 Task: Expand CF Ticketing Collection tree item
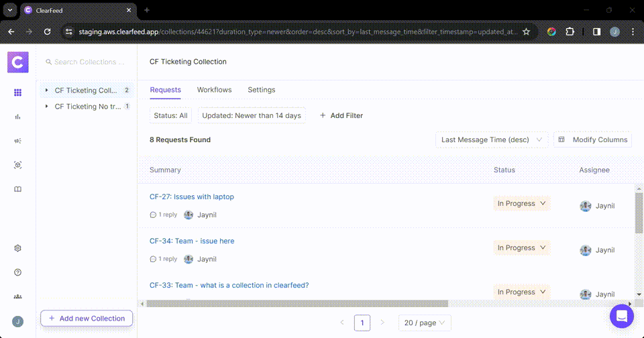point(46,90)
